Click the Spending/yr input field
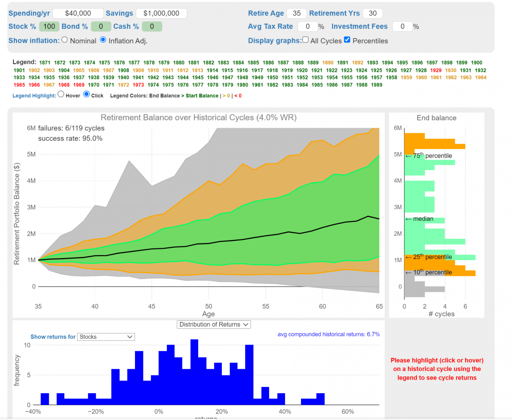512x420 pixels. tap(78, 13)
